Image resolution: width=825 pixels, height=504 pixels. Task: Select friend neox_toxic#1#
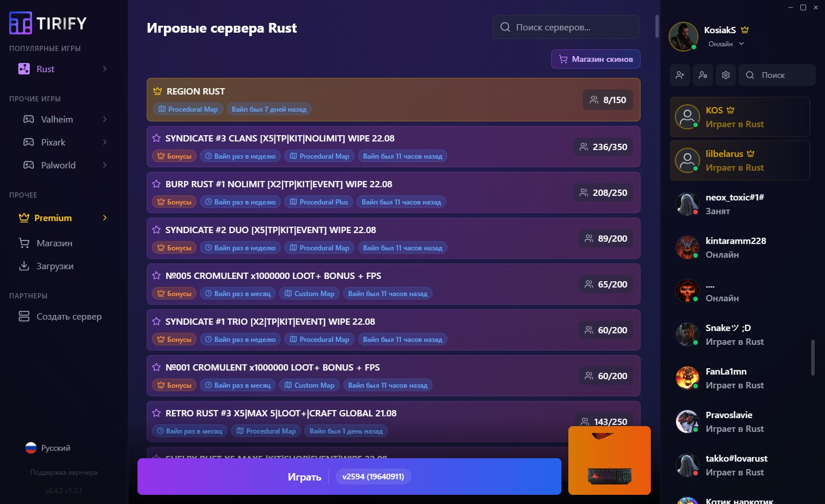coord(740,204)
